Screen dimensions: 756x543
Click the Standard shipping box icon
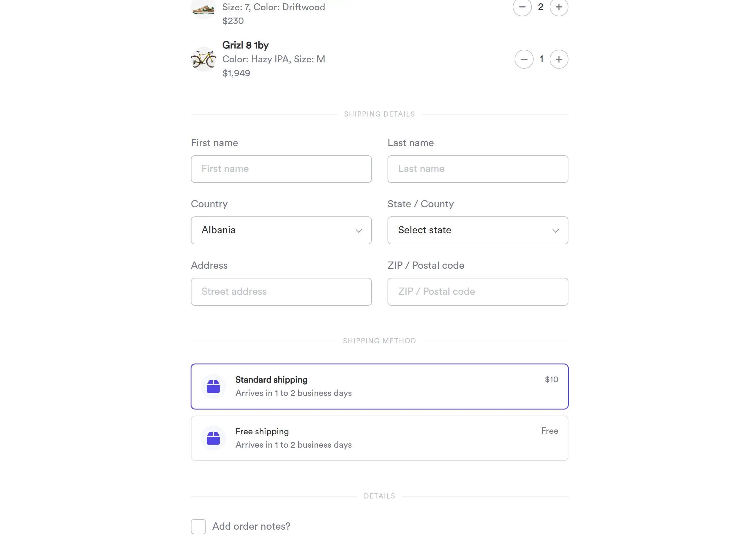[213, 386]
